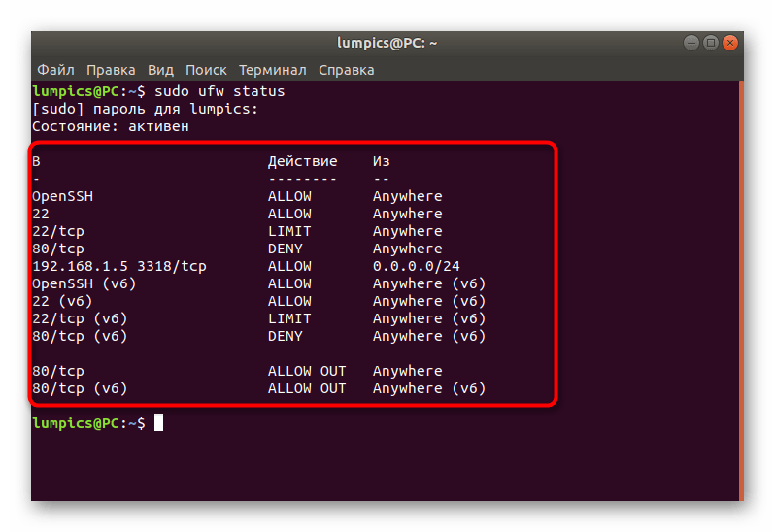Click the 192.168.1.5 3318/tcp entry

coord(119,266)
